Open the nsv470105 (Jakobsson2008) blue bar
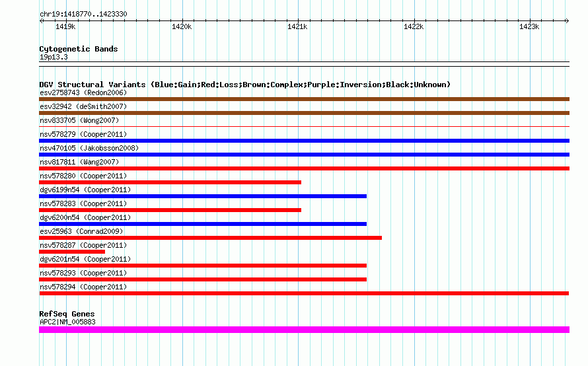This screenshot has width=588, height=366. [304, 155]
